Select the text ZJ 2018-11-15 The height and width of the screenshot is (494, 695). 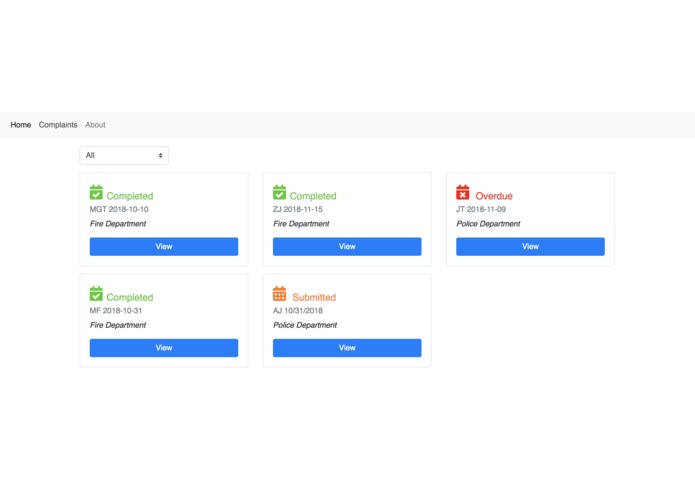point(298,209)
